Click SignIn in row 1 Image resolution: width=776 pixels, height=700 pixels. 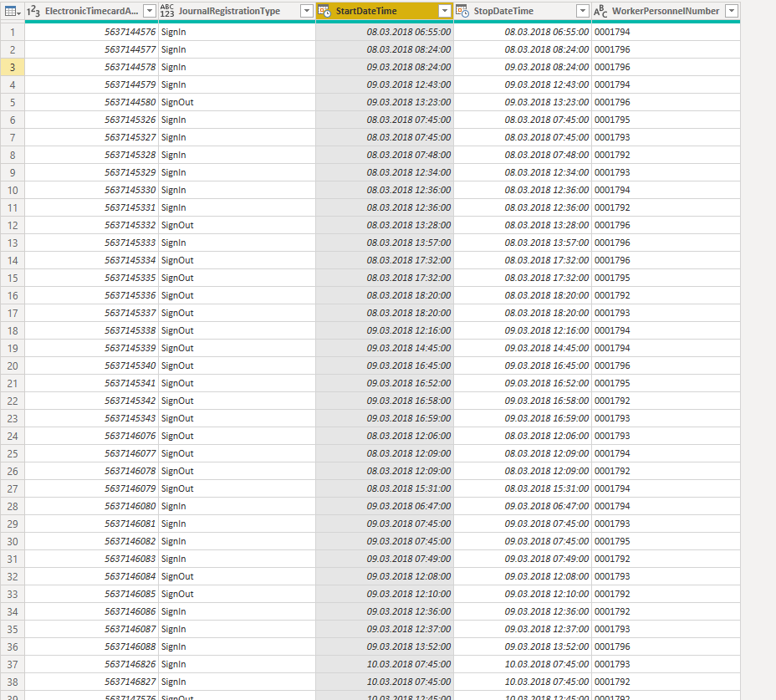pyautogui.click(x=237, y=32)
